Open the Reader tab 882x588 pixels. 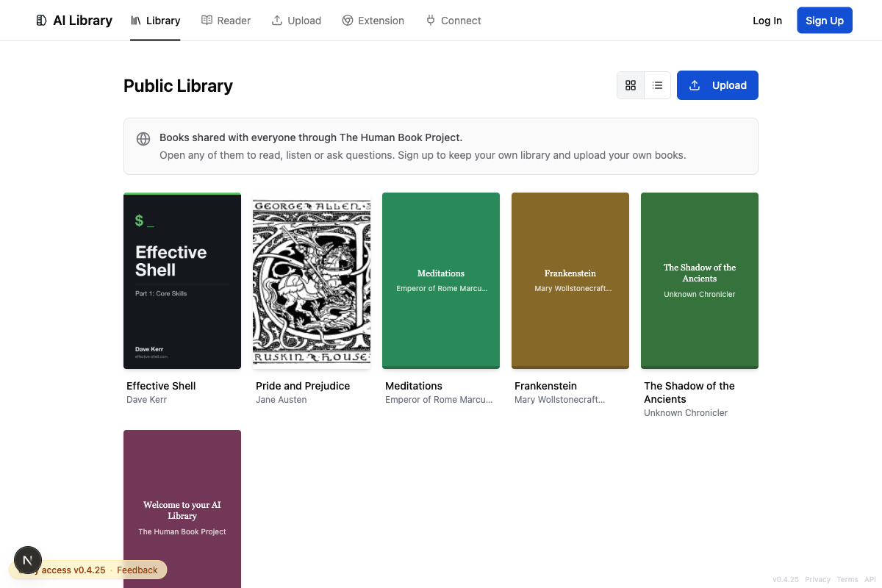click(226, 21)
